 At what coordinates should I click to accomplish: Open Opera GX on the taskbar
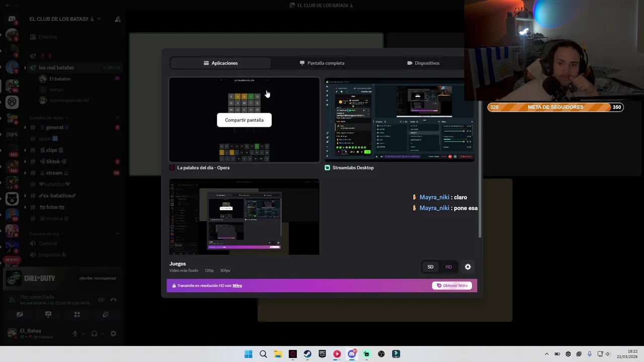pos(293,354)
